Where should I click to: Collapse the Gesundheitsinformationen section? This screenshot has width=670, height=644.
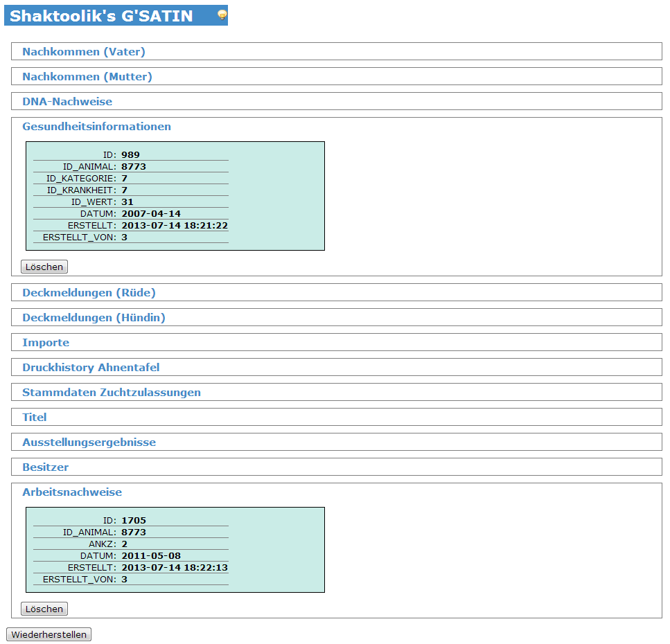click(x=96, y=127)
